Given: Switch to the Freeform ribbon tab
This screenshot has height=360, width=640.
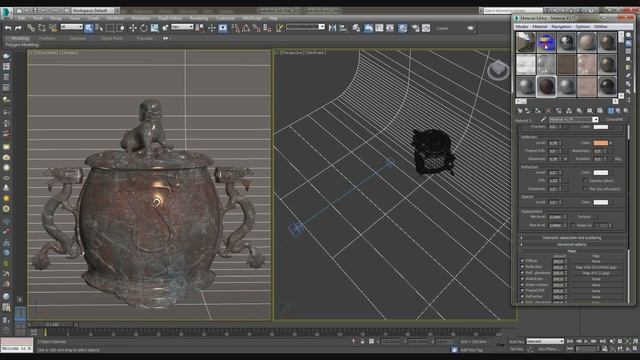Looking at the screenshot, I should 47,38.
